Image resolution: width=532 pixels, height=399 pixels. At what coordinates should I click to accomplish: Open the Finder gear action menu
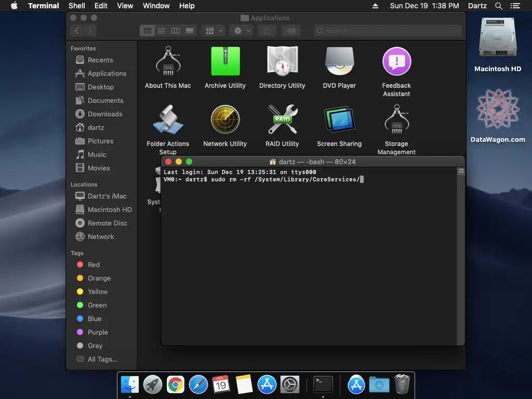[x=242, y=31]
